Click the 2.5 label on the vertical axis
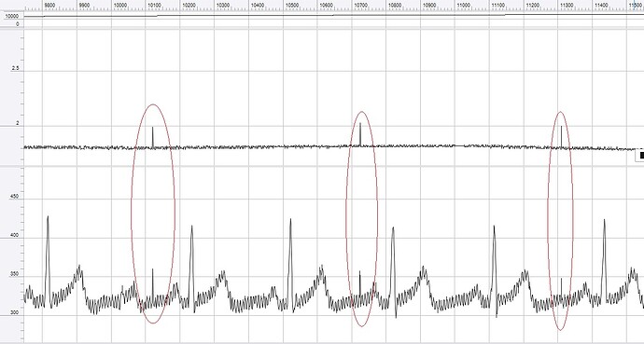This screenshot has width=644, height=344. 15,68
